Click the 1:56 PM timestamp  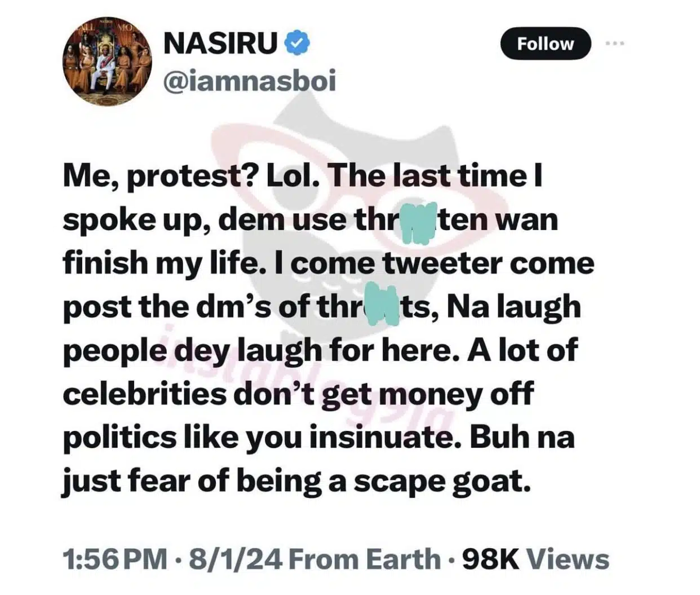(x=114, y=559)
